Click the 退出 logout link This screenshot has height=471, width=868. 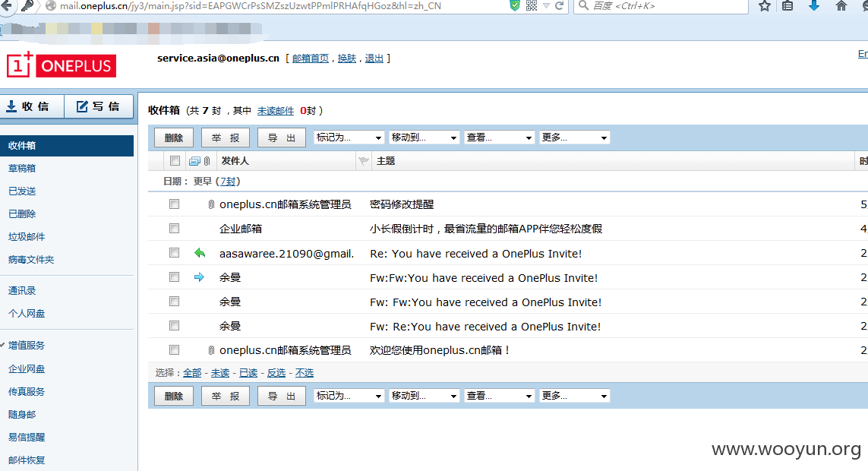(374, 58)
